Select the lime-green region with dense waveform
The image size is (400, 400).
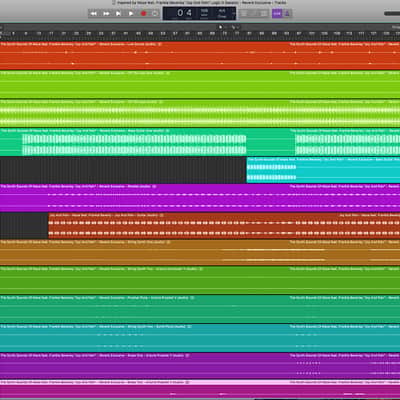coord(144,113)
